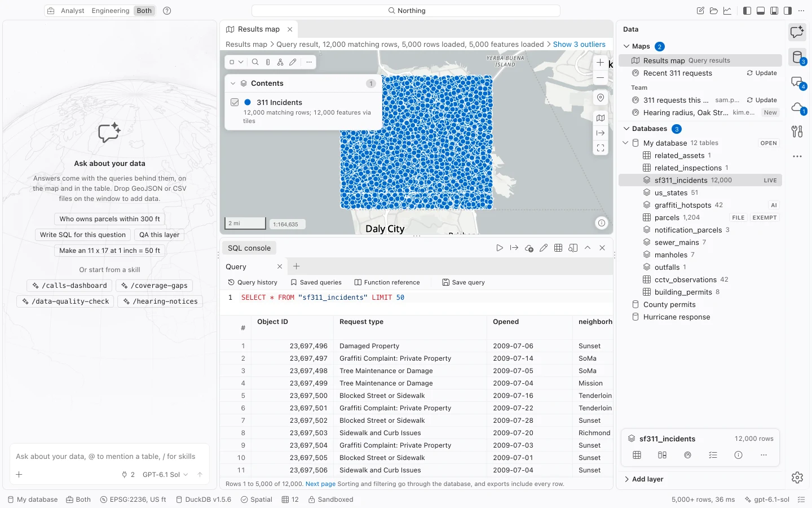Select the Both mode toggle
Image resolution: width=812 pixels, height=508 pixels.
(x=144, y=11)
